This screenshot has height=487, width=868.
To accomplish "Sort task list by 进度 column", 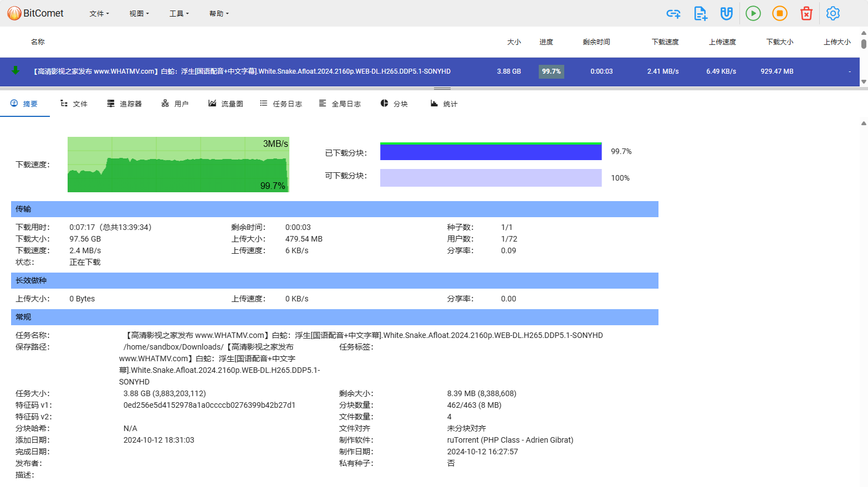I will 546,42.
